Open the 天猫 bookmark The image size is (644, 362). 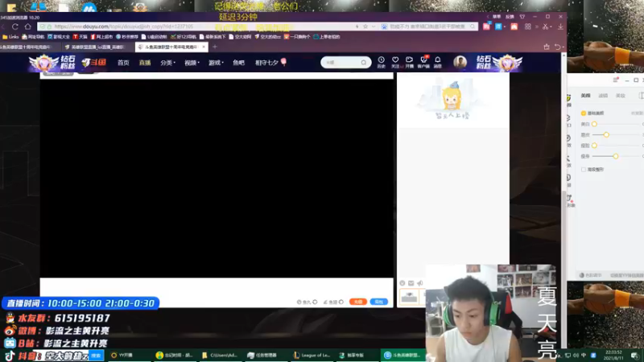(x=80, y=37)
